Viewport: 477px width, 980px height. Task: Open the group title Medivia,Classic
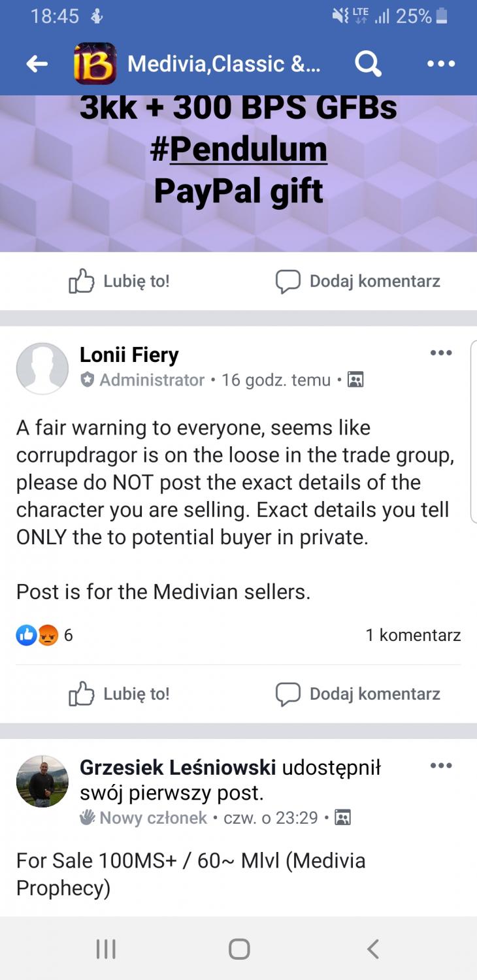coord(223,64)
